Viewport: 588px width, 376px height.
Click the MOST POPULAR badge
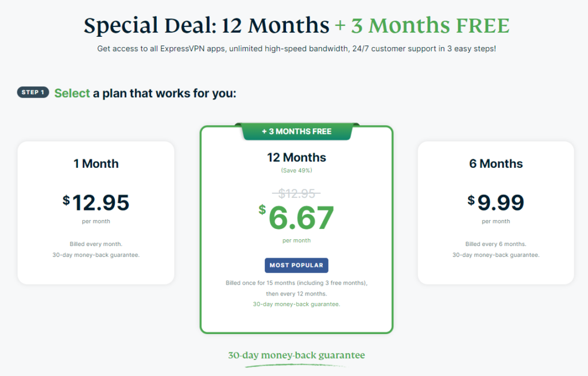pos(296,265)
